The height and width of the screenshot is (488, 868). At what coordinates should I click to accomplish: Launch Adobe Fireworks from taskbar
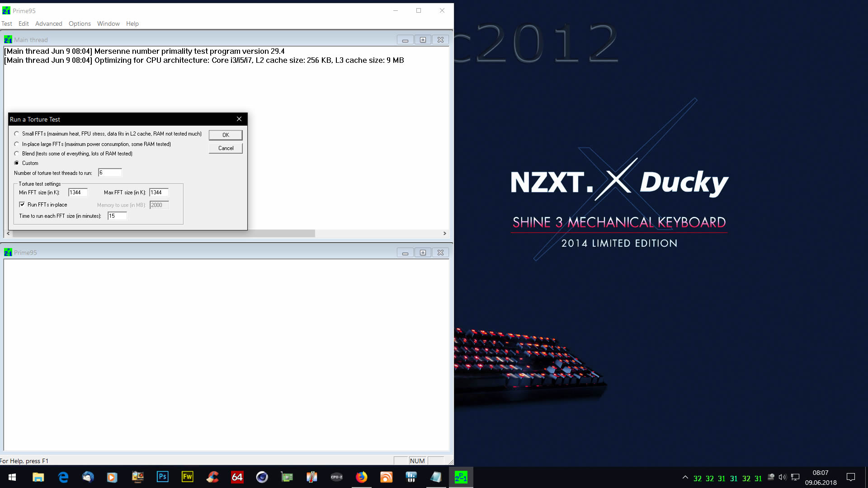pyautogui.click(x=187, y=477)
